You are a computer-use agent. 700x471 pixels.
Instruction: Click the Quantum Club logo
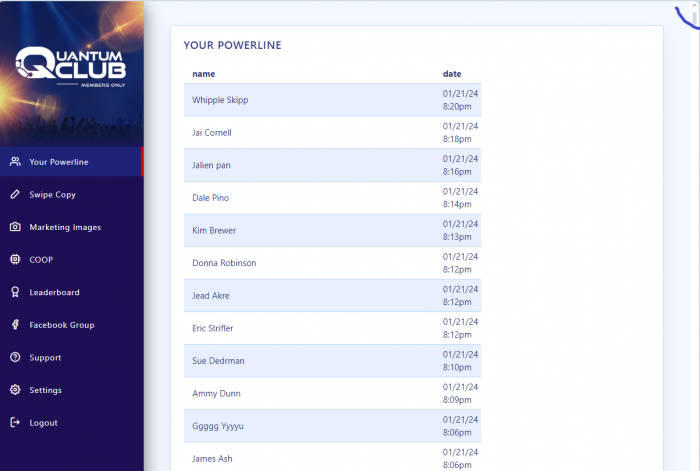71,67
